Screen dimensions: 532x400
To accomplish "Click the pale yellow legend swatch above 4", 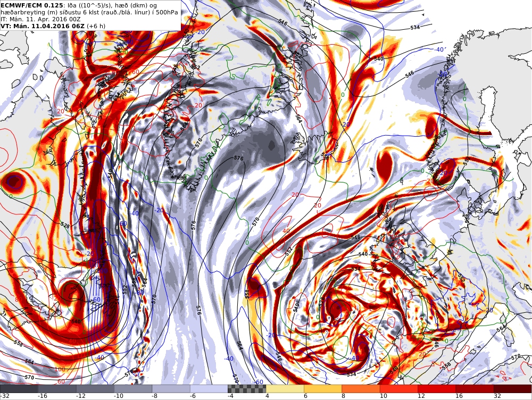I will pyautogui.click(x=285, y=389).
